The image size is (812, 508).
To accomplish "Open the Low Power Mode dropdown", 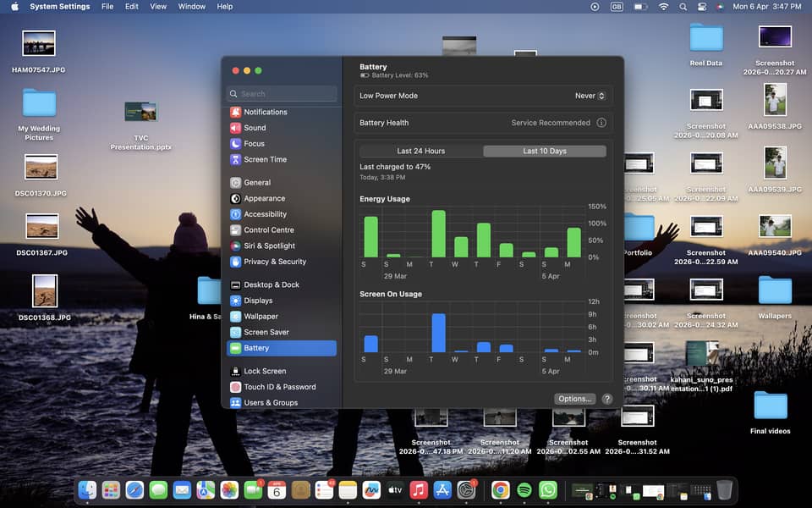I will 590,96.
